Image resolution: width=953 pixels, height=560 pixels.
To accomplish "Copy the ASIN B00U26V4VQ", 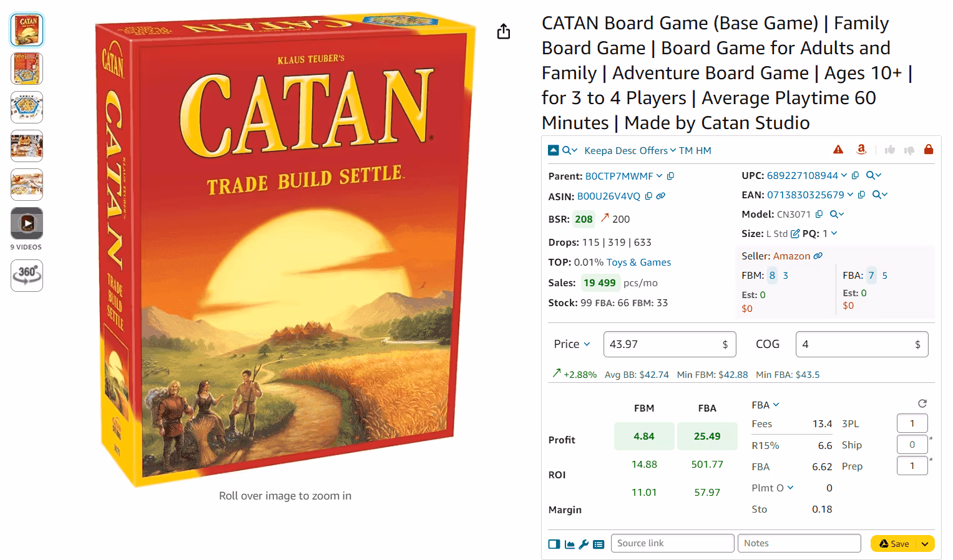I will (x=648, y=196).
